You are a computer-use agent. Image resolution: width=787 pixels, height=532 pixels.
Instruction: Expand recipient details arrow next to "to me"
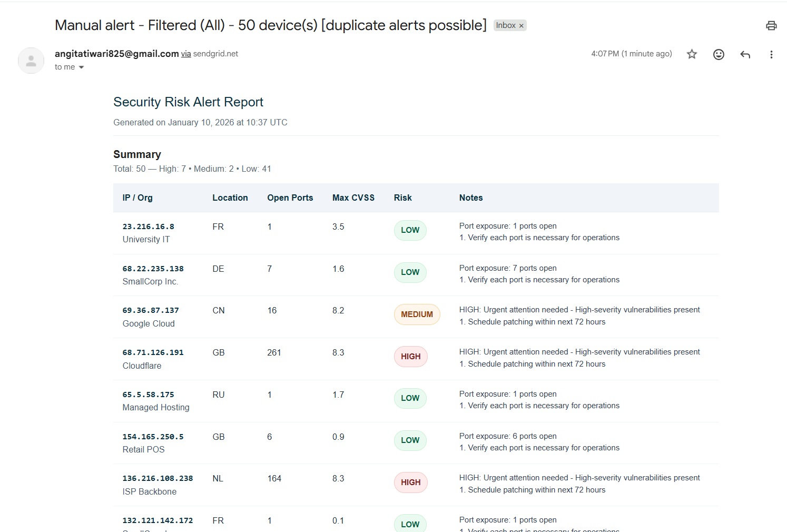[x=82, y=67]
